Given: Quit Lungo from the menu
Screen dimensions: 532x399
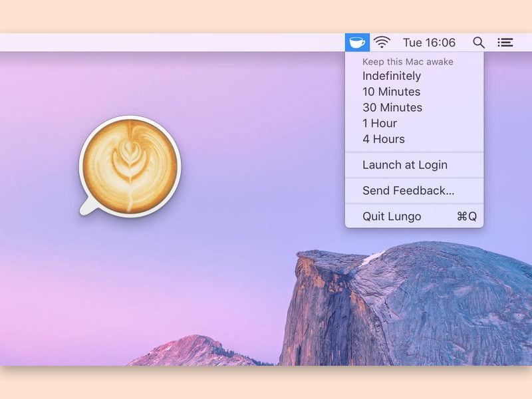Looking at the screenshot, I should point(414,217).
